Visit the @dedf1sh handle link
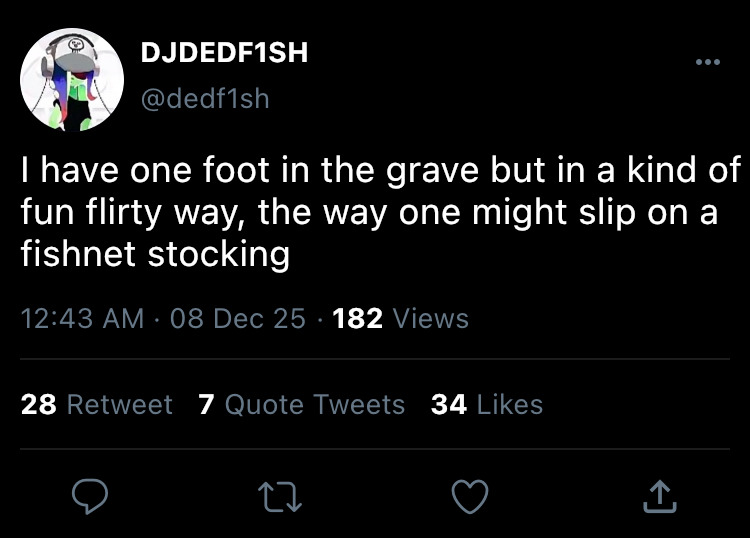The width and height of the screenshot is (750, 538). 205,99
